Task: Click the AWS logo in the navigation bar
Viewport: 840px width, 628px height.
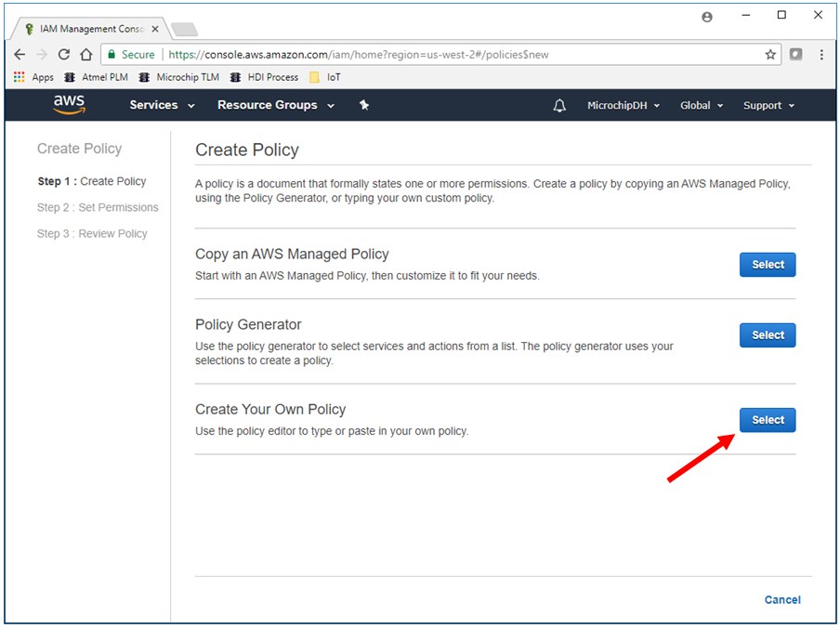Action: 69,105
